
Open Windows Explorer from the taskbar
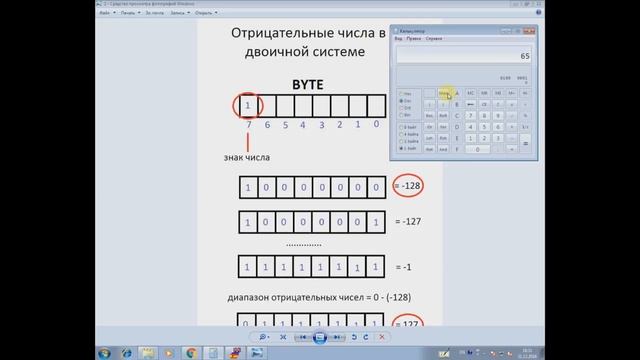click(148, 353)
